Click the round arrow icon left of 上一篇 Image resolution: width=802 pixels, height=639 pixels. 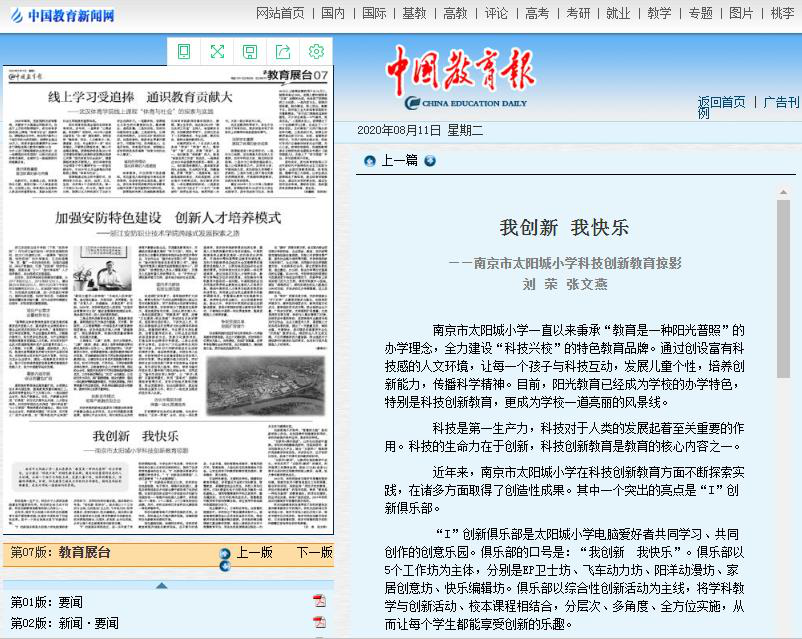[370, 160]
